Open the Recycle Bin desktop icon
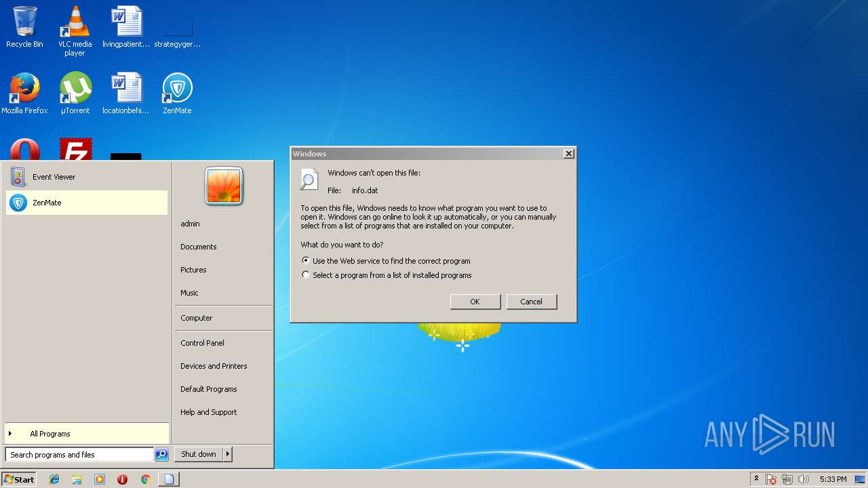This screenshot has width=868, height=488. pyautogui.click(x=24, y=27)
